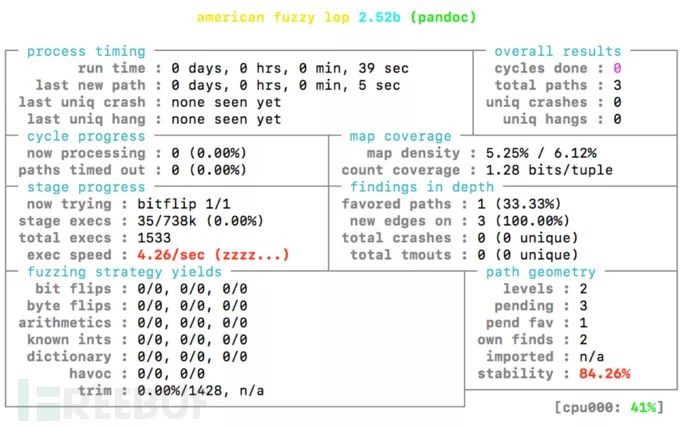Image resolution: width=690 pixels, height=428 pixels.
Task: Select the 'paths timed out' row
Action: coord(132,170)
